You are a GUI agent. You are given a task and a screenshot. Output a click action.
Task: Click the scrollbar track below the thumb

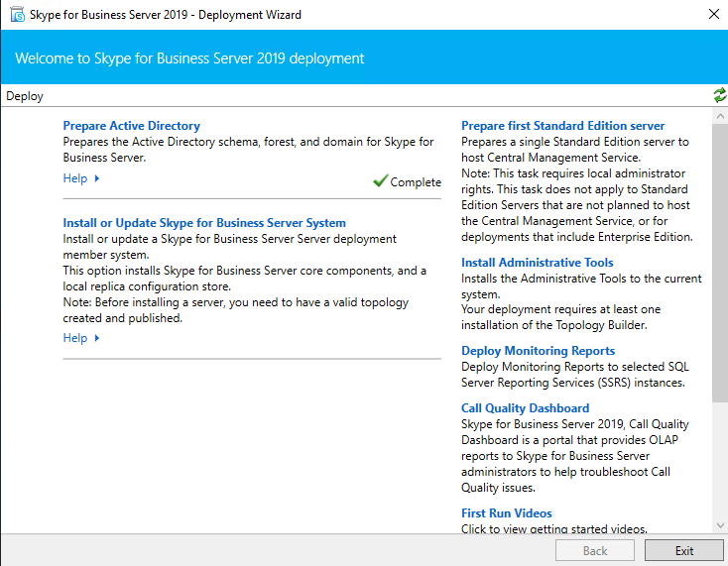pos(719,461)
